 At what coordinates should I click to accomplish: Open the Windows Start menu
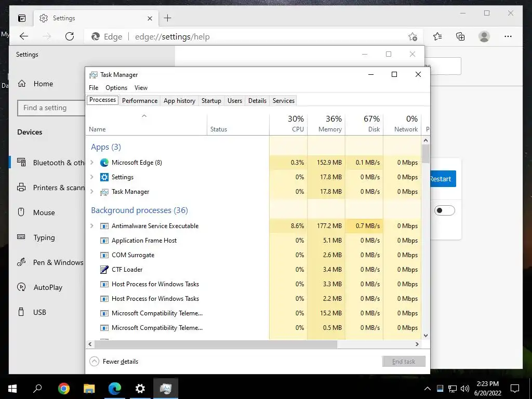click(x=12, y=389)
